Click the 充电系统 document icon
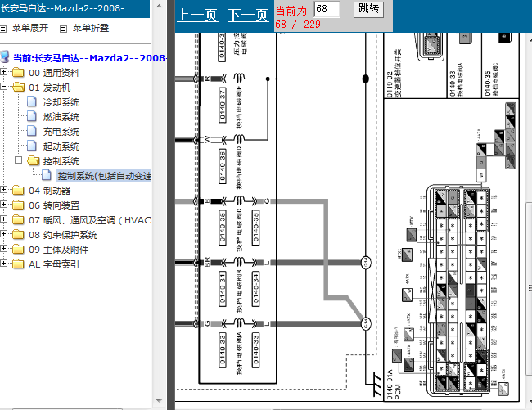 point(32,131)
